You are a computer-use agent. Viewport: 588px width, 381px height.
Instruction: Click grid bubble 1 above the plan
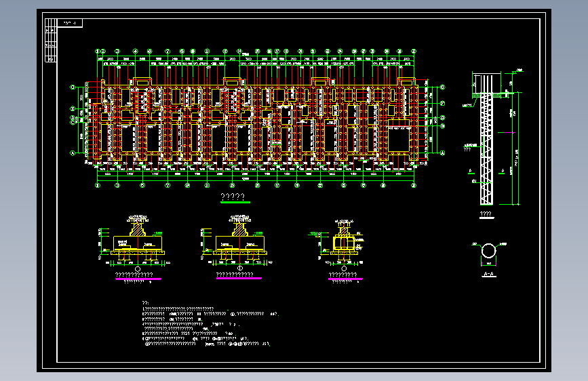tap(98, 52)
